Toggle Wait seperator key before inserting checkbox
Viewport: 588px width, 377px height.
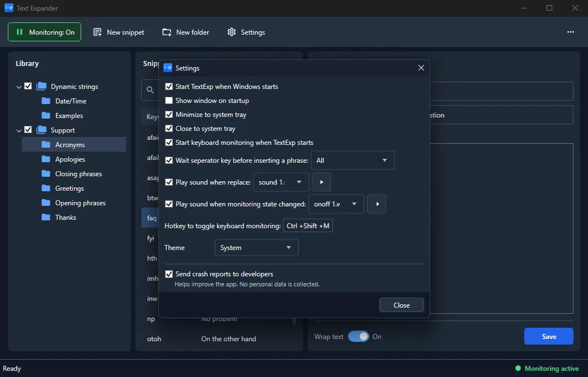pyautogui.click(x=169, y=161)
